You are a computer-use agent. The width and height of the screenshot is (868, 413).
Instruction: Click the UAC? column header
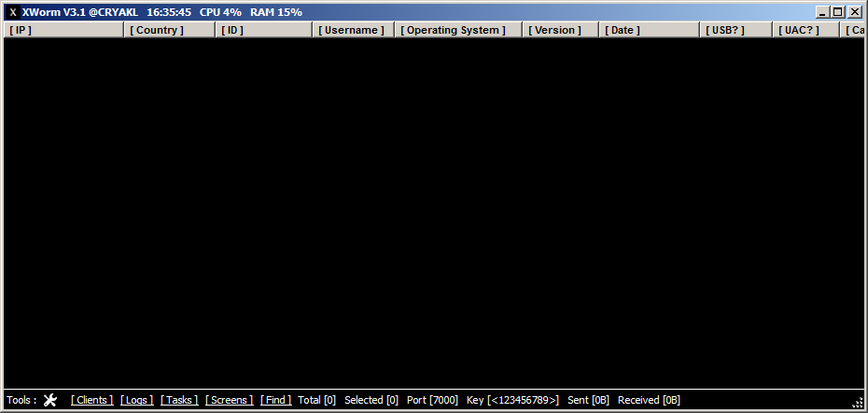(805, 30)
